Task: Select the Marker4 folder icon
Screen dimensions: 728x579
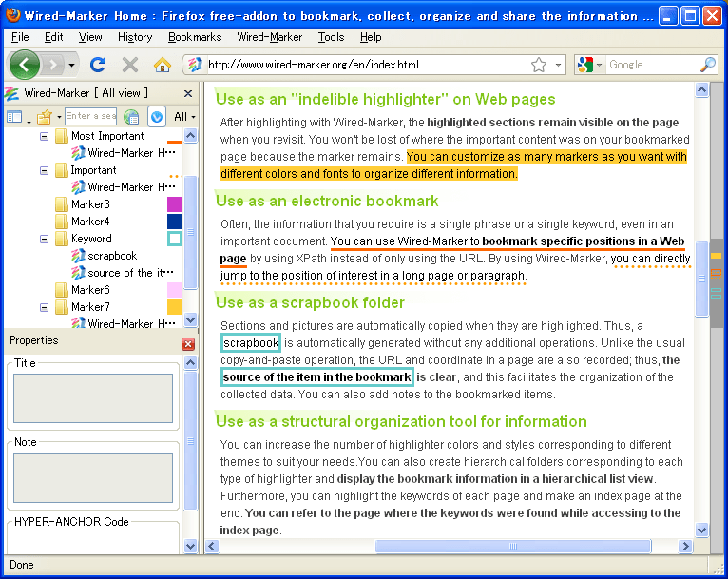Action: pyautogui.click(x=61, y=222)
